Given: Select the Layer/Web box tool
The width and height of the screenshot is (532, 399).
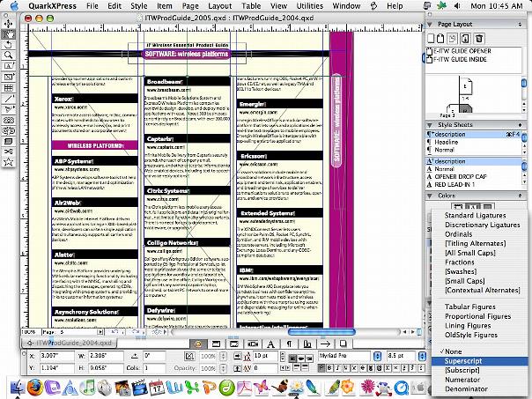Looking at the screenshot, I should pos(8,141).
